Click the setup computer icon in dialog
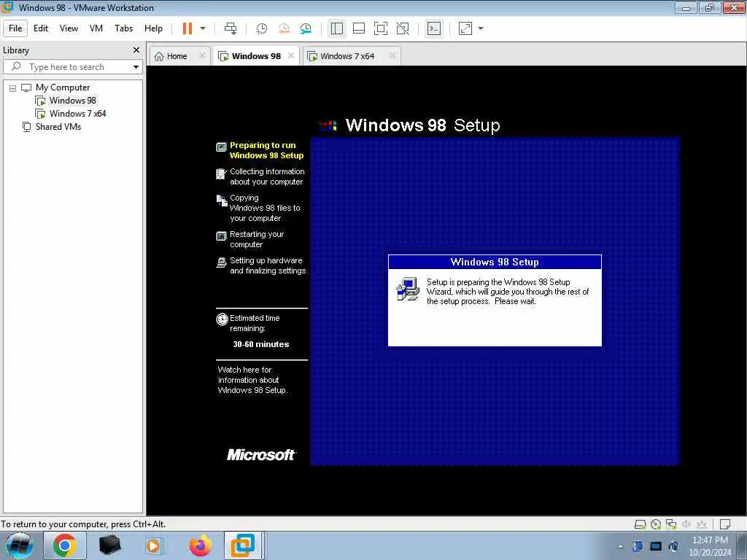 pos(408,289)
